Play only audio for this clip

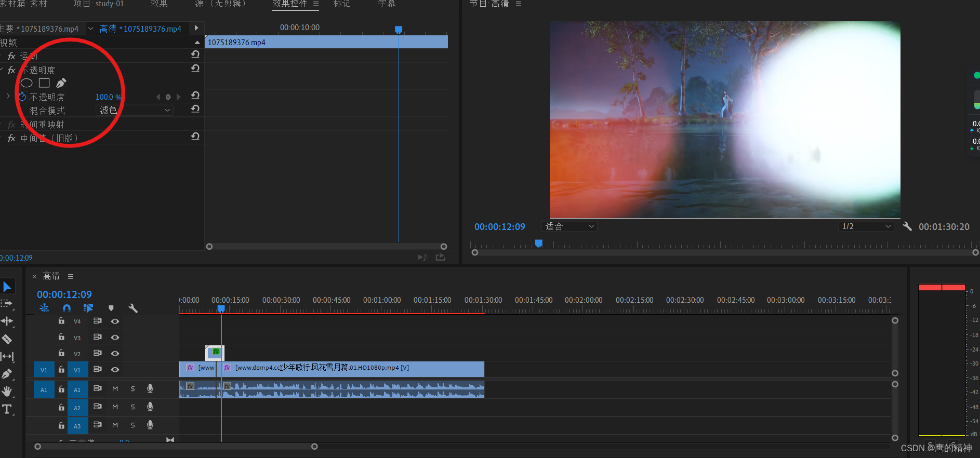(422, 257)
